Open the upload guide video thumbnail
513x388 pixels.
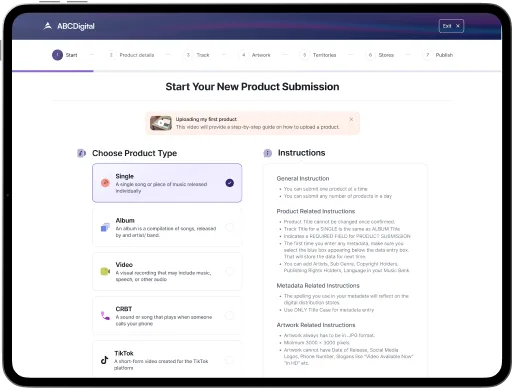[x=161, y=123]
